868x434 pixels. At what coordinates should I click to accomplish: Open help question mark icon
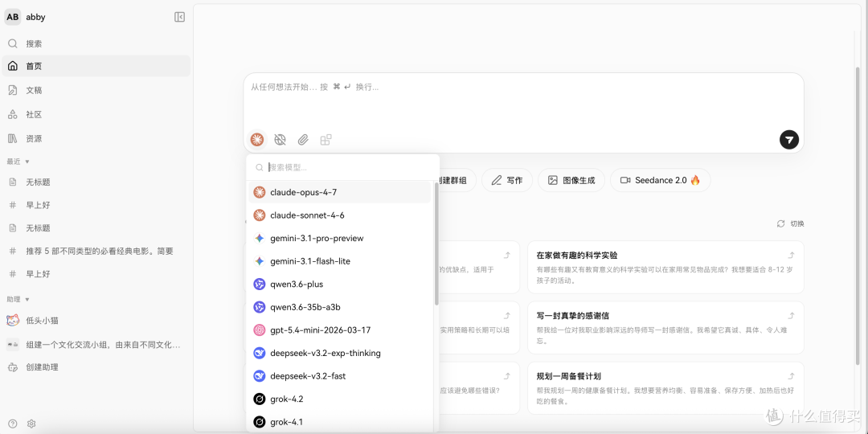pyautogui.click(x=13, y=424)
